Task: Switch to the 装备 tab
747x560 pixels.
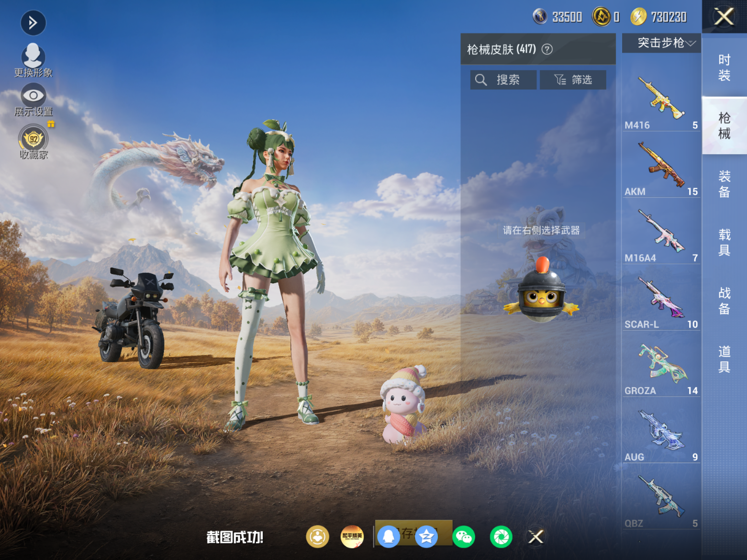Action: click(x=725, y=184)
